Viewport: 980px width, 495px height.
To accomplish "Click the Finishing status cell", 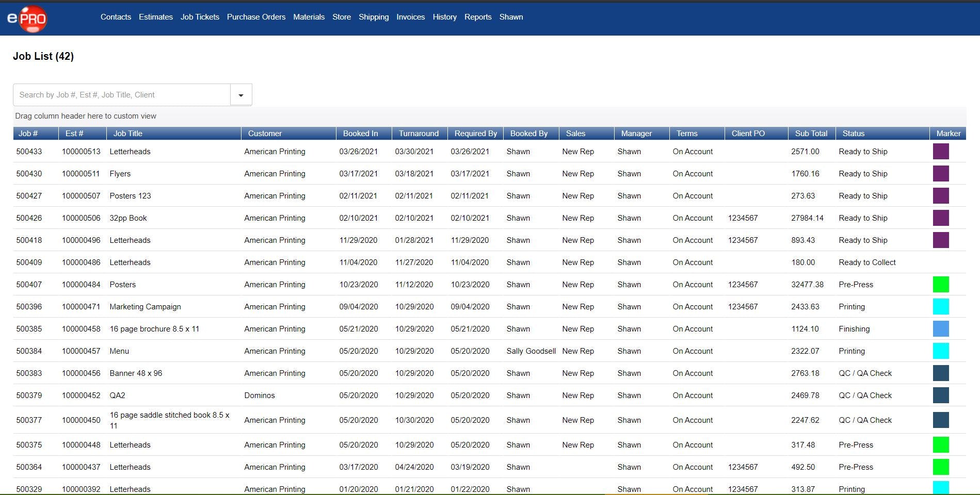I will coord(854,329).
